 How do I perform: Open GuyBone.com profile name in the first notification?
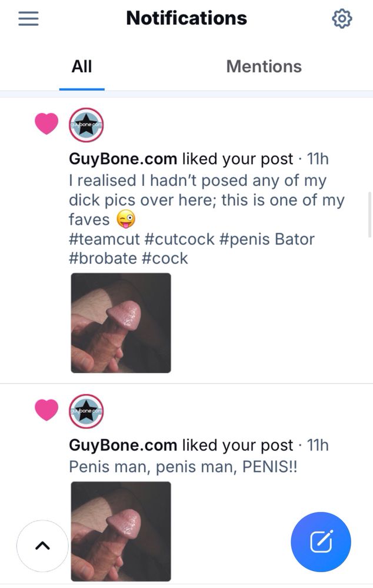click(x=123, y=159)
